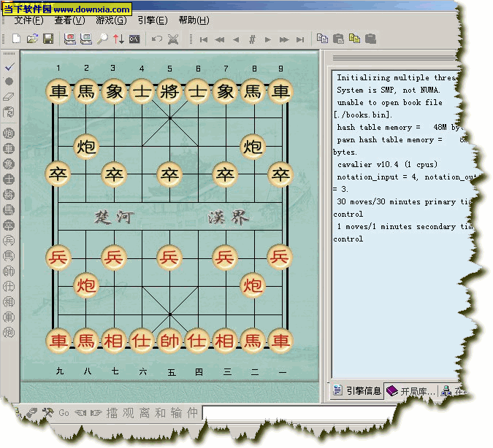Open the 游戏(G) menu
This screenshot has width=493, height=448.
(111, 20)
